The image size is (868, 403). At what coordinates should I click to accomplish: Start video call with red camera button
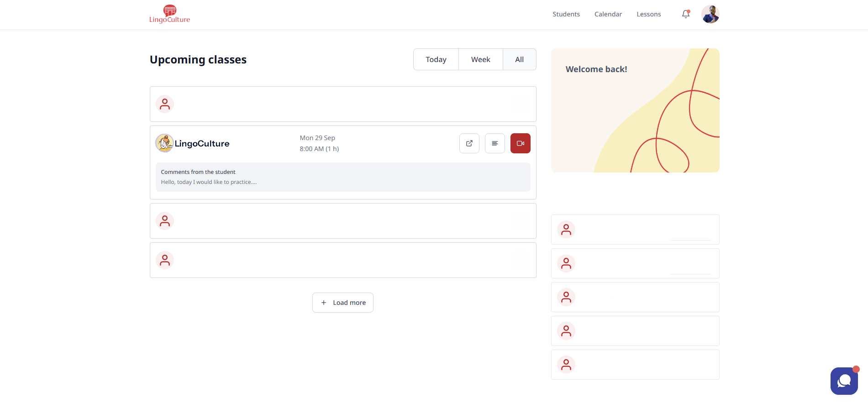click(x=520, y=143)
